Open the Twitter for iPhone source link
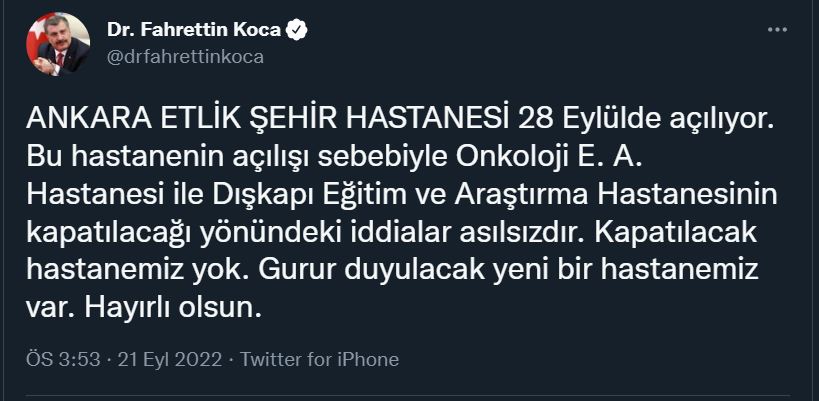Image resolution: width=819 pixels, height=401 pixels. click(x=320, y=360)
